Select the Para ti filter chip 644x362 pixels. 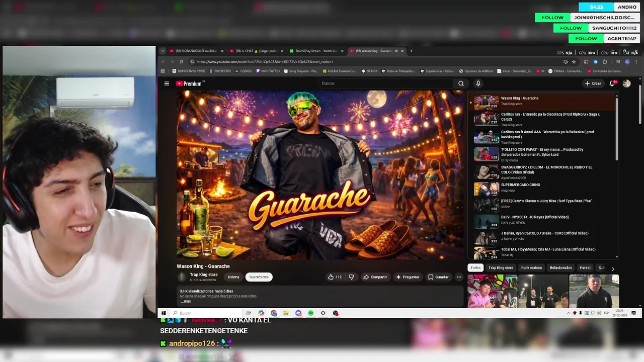[585, 268]
